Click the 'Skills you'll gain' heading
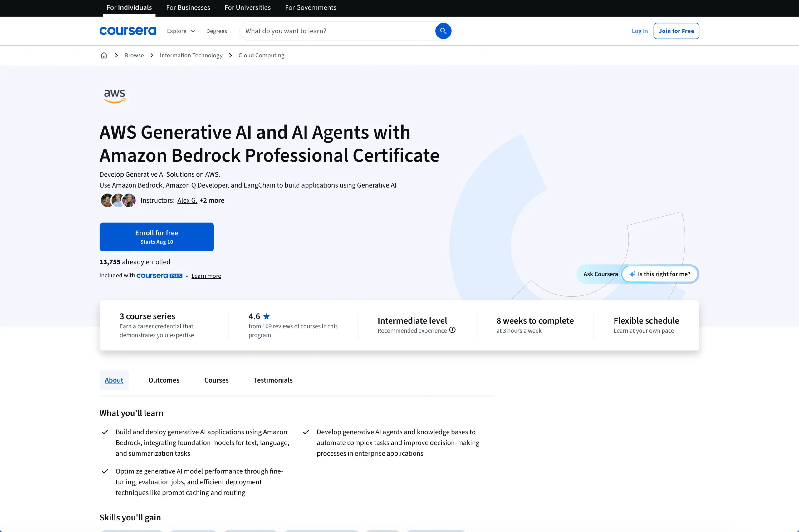799x532 pixels. (x=130, y=517)
